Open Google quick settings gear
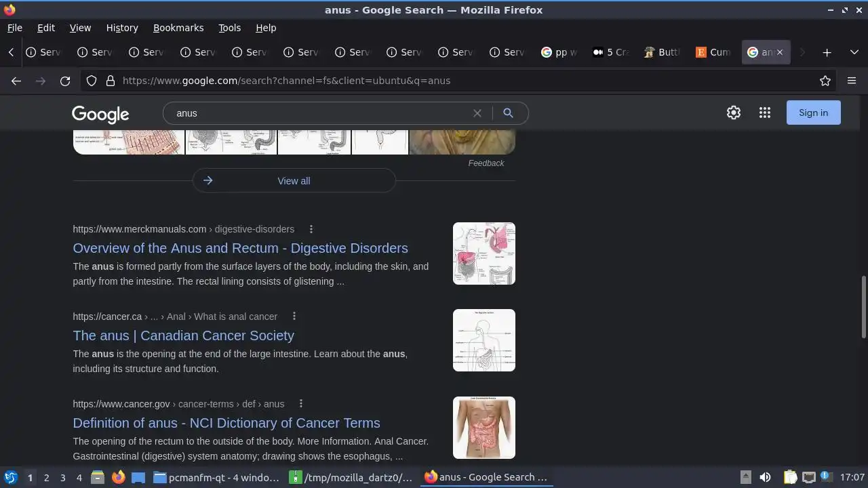Screen dimensions: 868x488 pos(734,113)
